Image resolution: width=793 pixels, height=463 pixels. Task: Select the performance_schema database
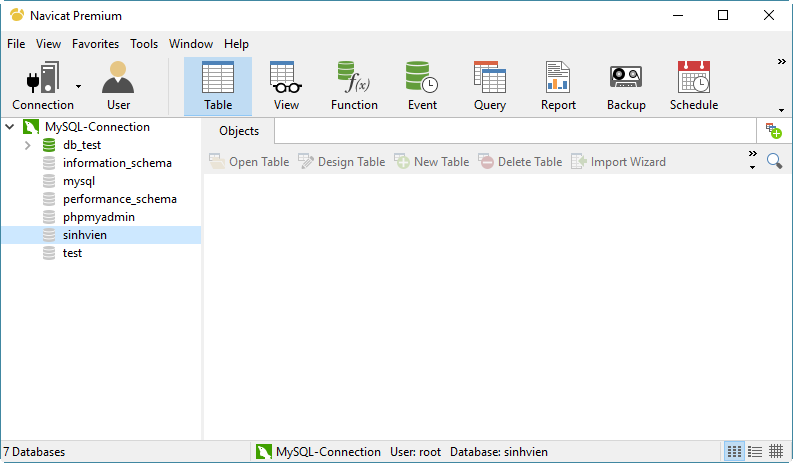120,199
